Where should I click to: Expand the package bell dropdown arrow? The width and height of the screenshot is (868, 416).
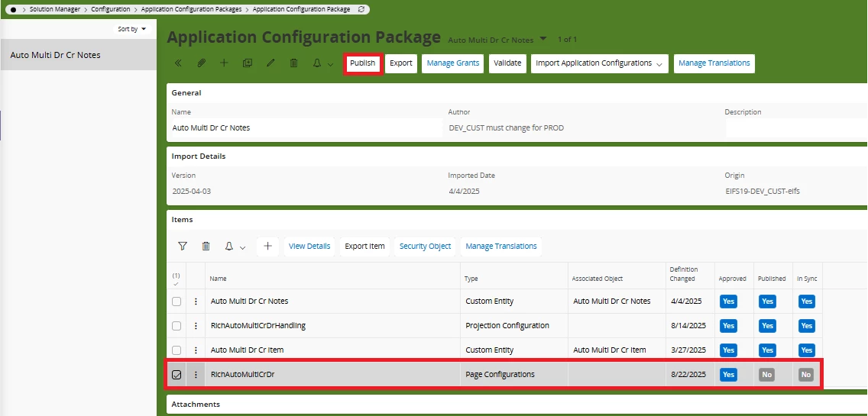point(331,65)
